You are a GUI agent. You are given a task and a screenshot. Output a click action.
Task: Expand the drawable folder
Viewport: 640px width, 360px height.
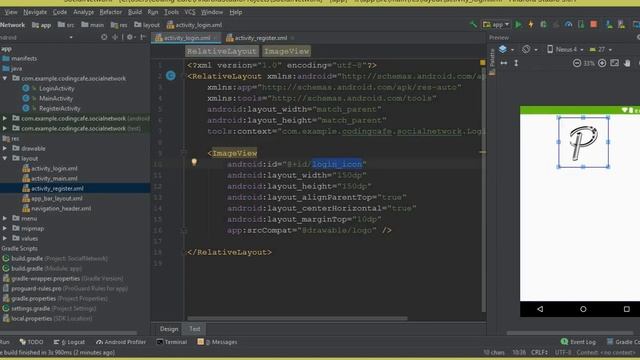5,148
